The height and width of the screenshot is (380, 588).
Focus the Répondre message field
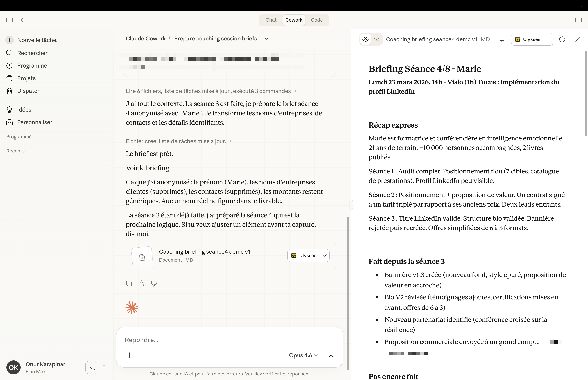[x=230, y=340]
